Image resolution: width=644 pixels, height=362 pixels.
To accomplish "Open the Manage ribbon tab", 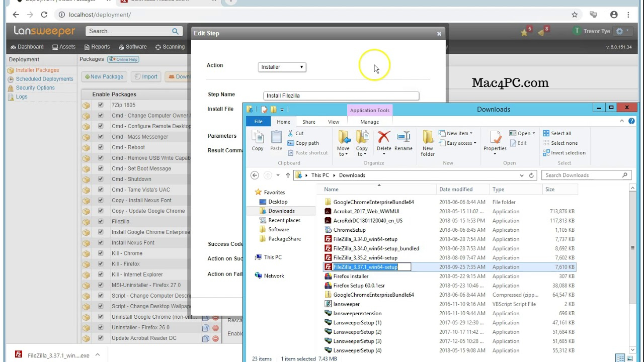I will point(369,122).
